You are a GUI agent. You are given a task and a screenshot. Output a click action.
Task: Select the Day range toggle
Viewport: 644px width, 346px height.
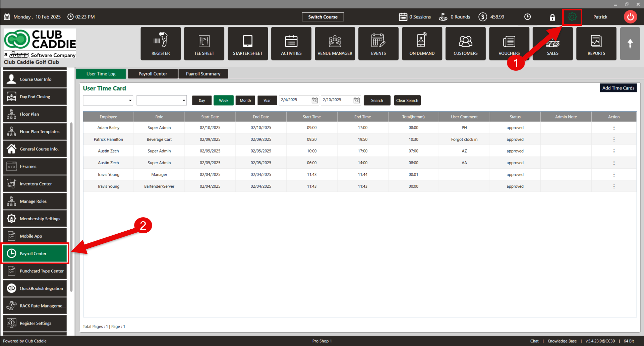pyautogui.click(x=202, y=101)
